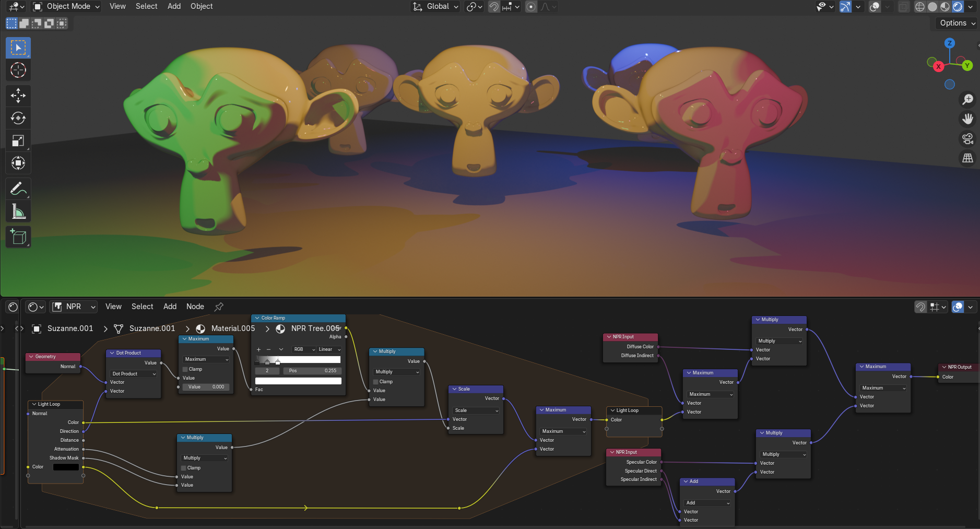Pick the Measure tool

coord(18,211)
